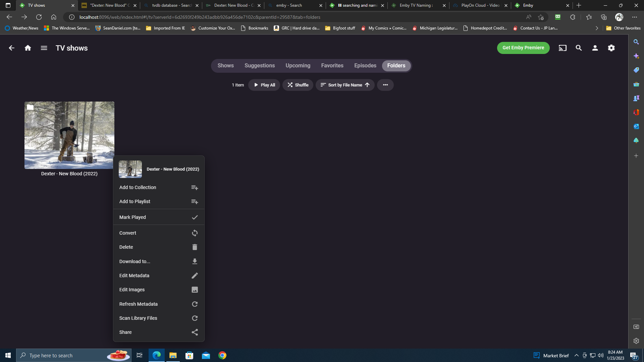Switch to the Episodes tab
This screenshot has height=362, width=644.
pyautogui.click(x=365, y=66)
